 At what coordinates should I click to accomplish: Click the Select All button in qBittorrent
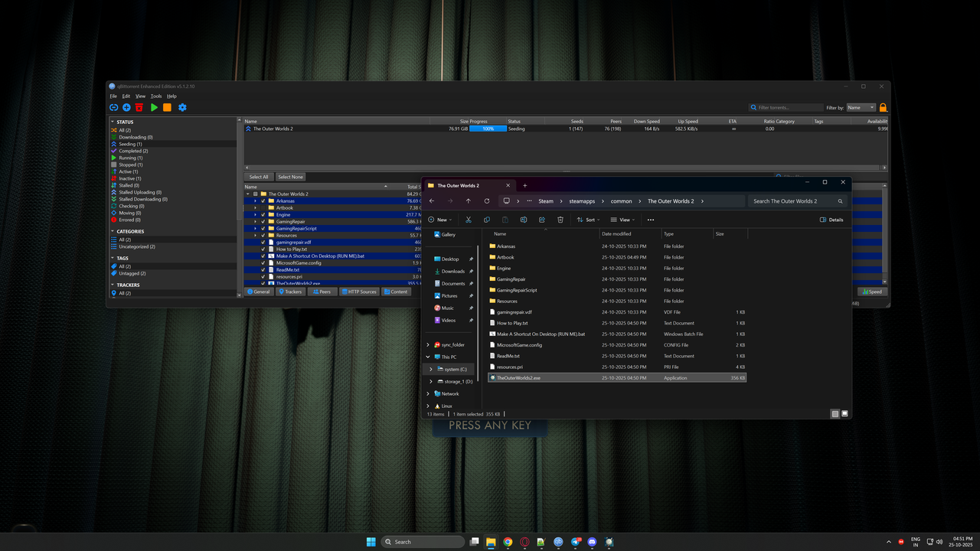[x=259, y=177]
